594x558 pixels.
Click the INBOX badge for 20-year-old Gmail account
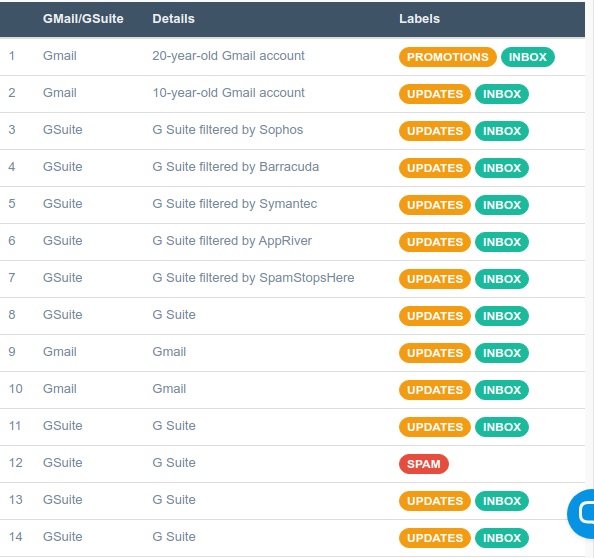[527, 57]
